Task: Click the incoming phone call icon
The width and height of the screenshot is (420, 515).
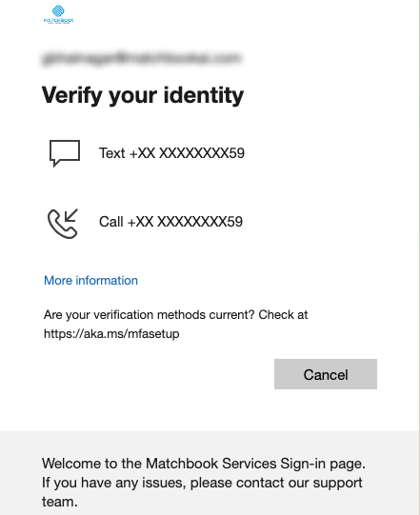Action: coord(63,223)
